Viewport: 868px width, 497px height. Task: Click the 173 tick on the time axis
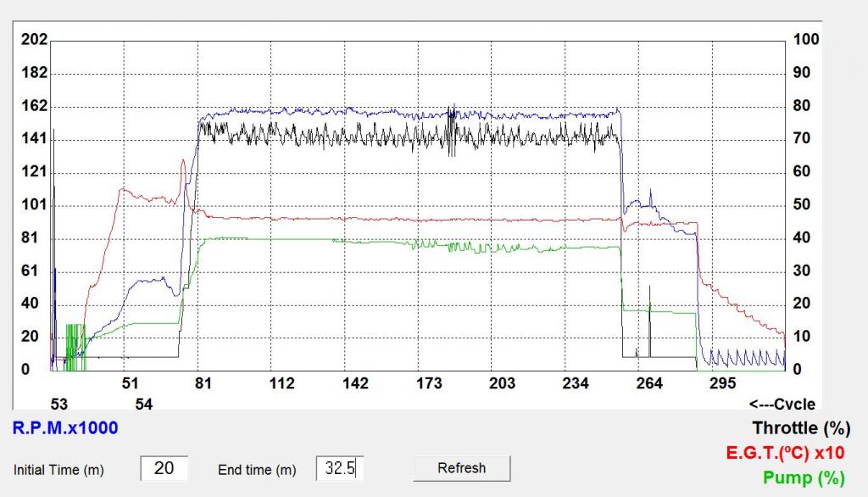click(429, 384)
